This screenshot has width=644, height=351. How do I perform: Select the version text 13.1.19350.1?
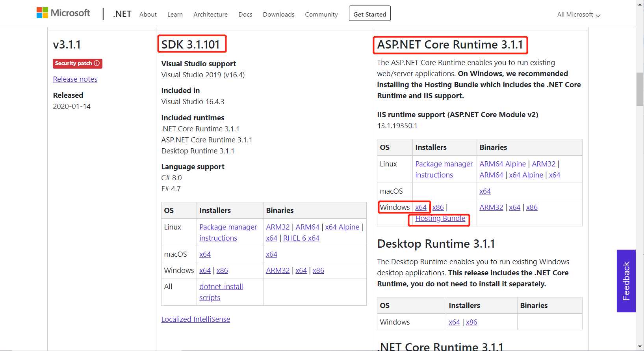(397, 125)
